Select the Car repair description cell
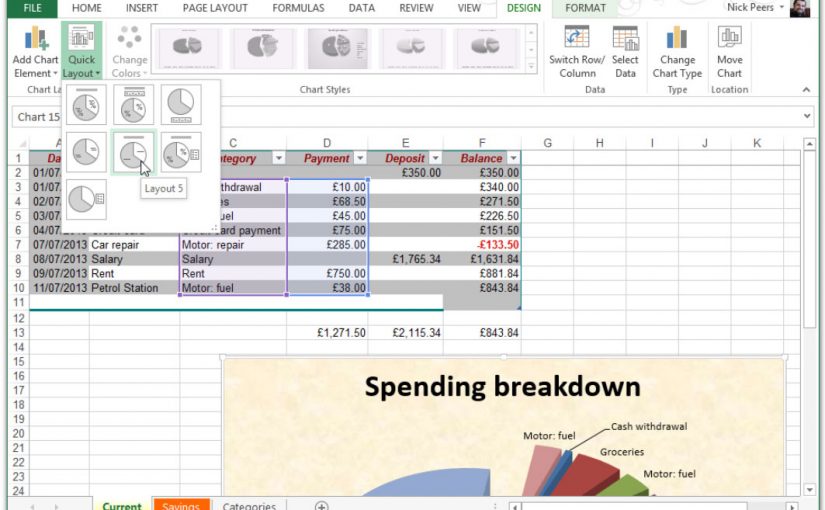Viewport: 825px width, 510px height. (134, 245)
